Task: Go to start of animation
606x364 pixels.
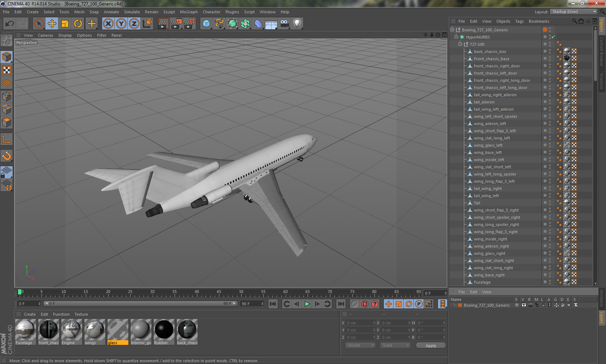Action: point(273,304)
